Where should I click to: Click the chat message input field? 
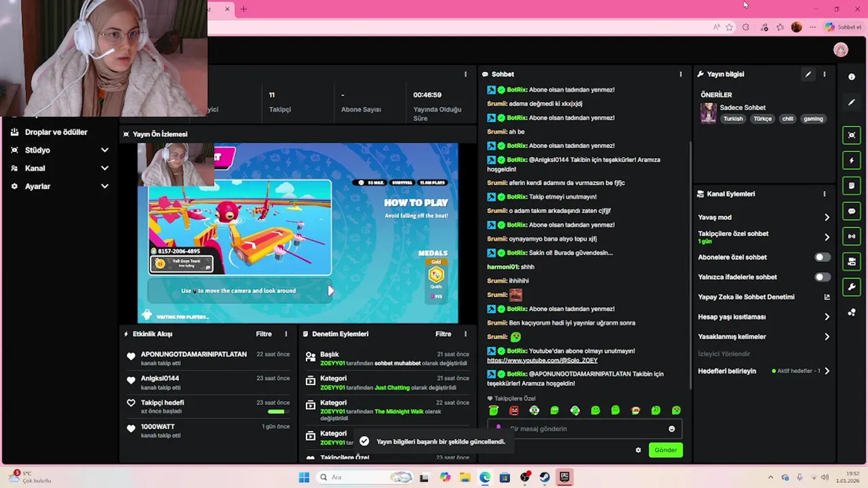[x=585, y=429]
